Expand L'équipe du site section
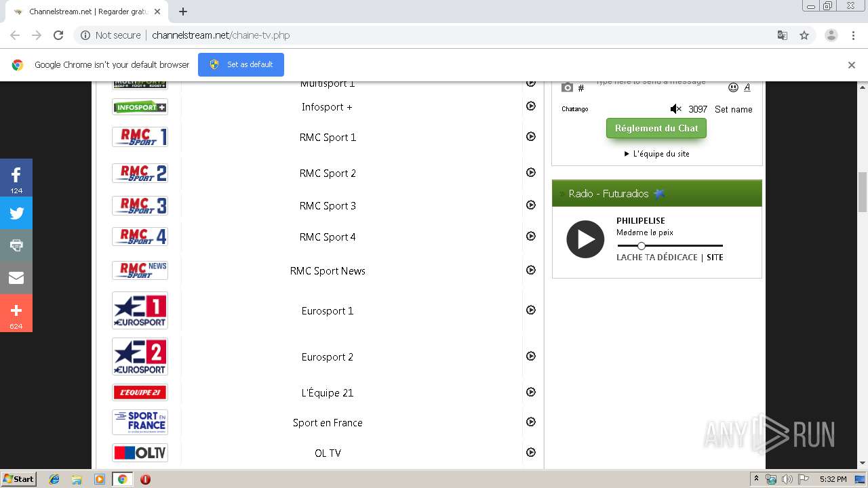868x488 pixels. coord(656,154)
